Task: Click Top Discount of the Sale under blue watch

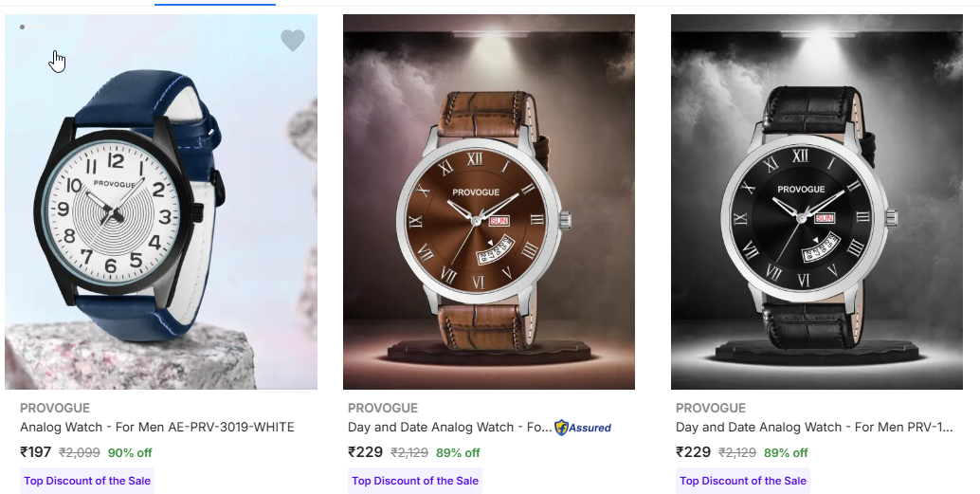Action: [87, 481]
